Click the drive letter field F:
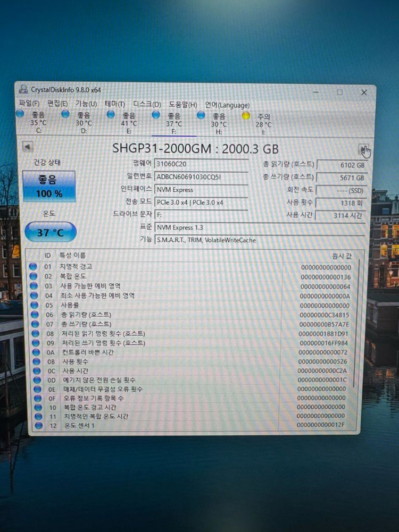This screenshot has width=399, height=532. click(x=202, y=215)
